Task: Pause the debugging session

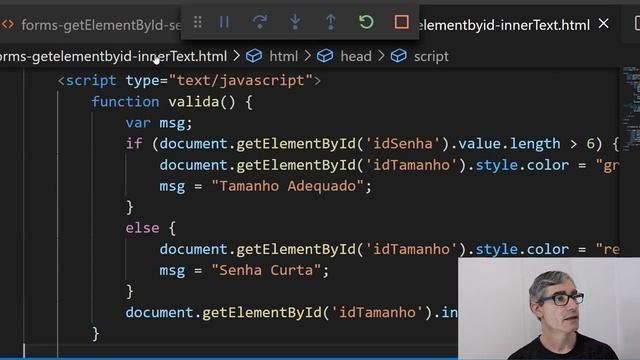Action: [224, 22]
